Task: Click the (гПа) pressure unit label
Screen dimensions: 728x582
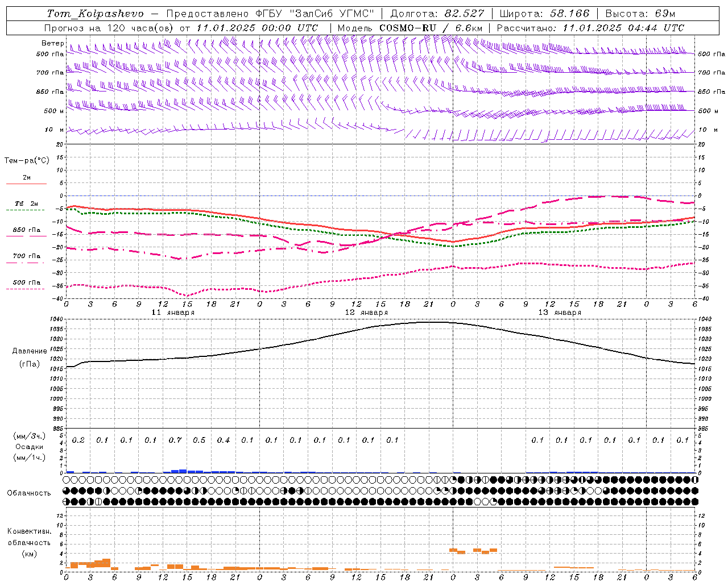Action: [30, 364]
